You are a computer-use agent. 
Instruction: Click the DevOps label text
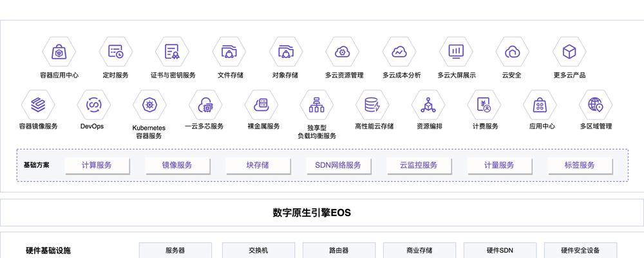(92, 126)
